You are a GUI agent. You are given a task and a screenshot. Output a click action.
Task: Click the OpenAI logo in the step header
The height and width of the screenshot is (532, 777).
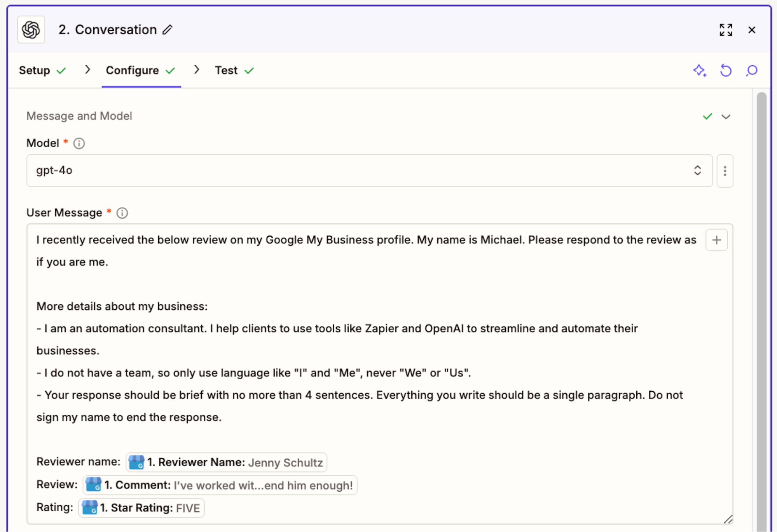click(31, 30)
